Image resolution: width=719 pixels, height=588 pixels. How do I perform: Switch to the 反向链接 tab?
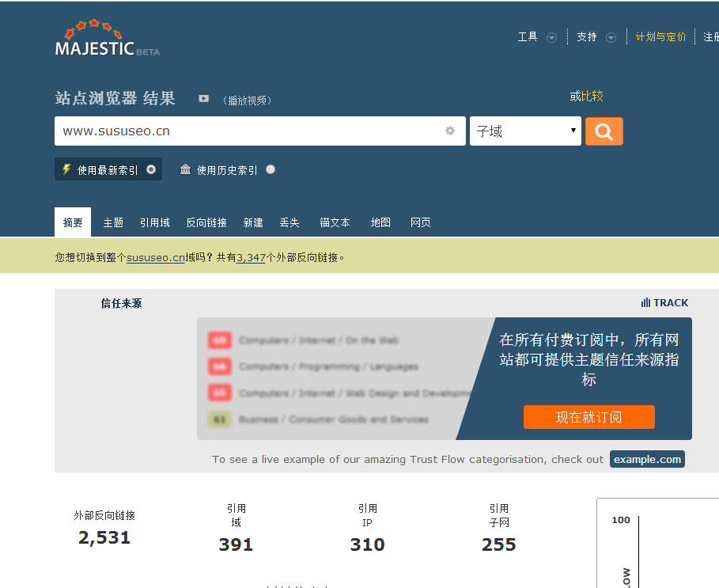[x=206, y=223]
